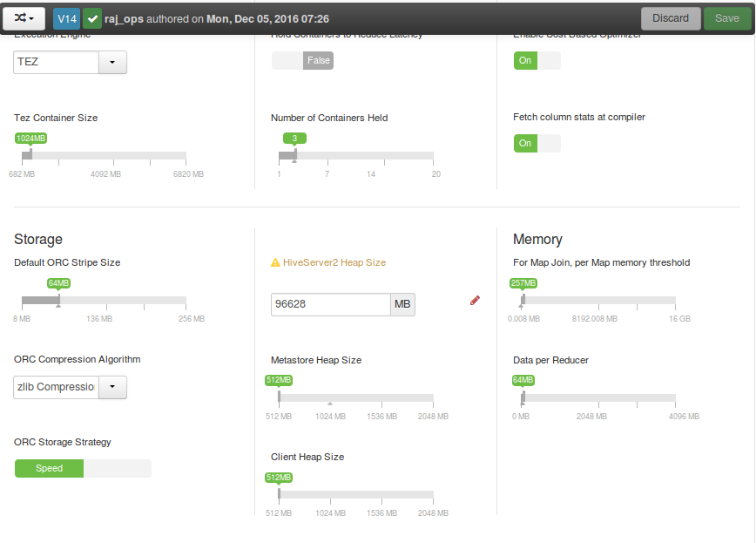Click the Fetch column stats at compiler label
756x543 pixels.
(x=579, y=118)
